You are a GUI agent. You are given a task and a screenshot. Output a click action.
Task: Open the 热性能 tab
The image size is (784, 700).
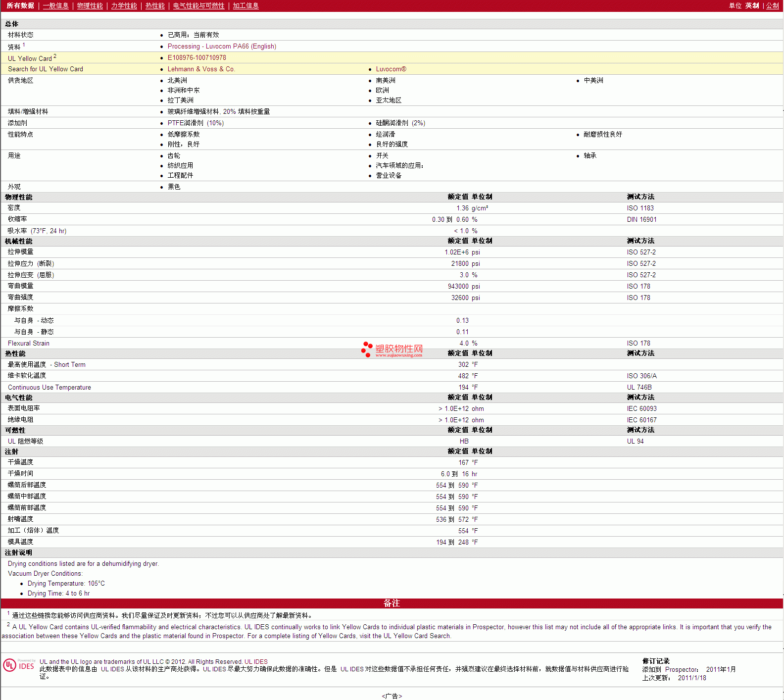click(155, 6)
